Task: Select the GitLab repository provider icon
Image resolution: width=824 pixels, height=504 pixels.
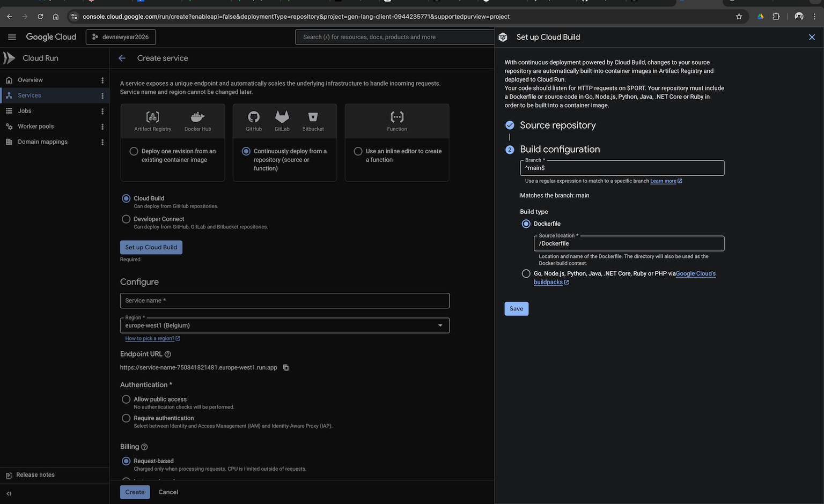Action: [x=282, y=117]
